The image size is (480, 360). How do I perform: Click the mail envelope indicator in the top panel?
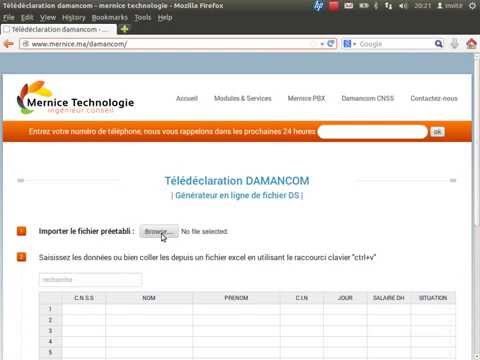coord(349,6)
